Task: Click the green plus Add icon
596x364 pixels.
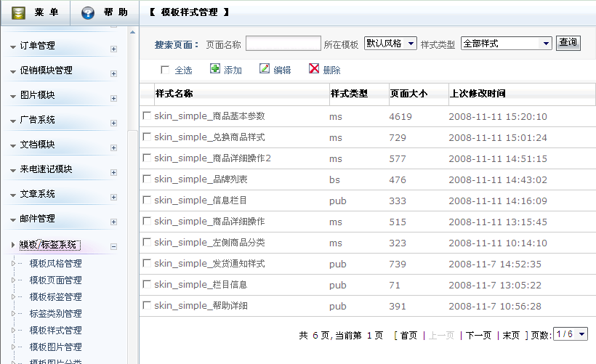Action: (x=214, y=68)
